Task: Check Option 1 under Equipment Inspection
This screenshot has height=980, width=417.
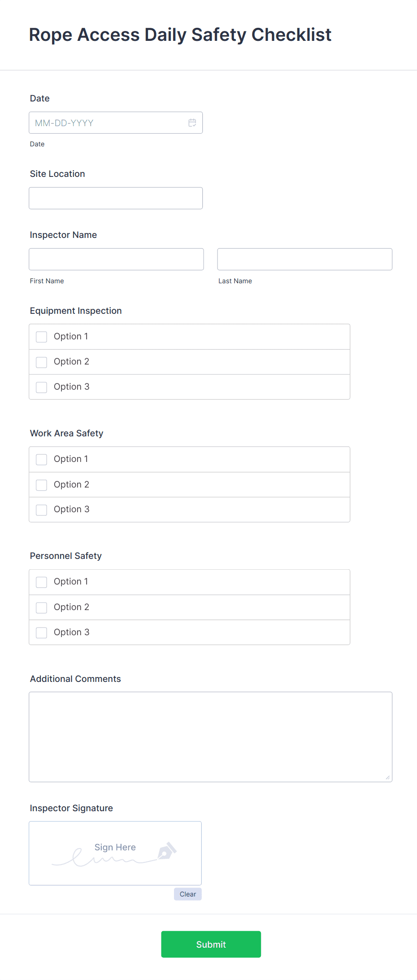Action: [x=41, y=337]
